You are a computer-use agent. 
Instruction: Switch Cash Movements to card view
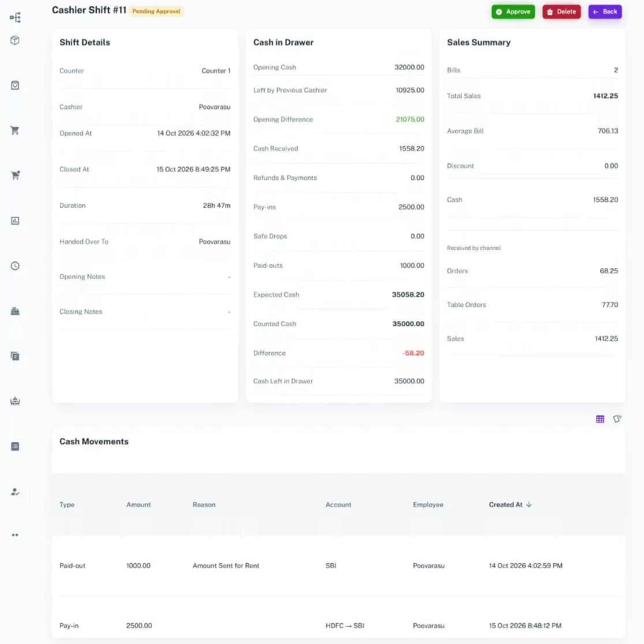(617, 419)
